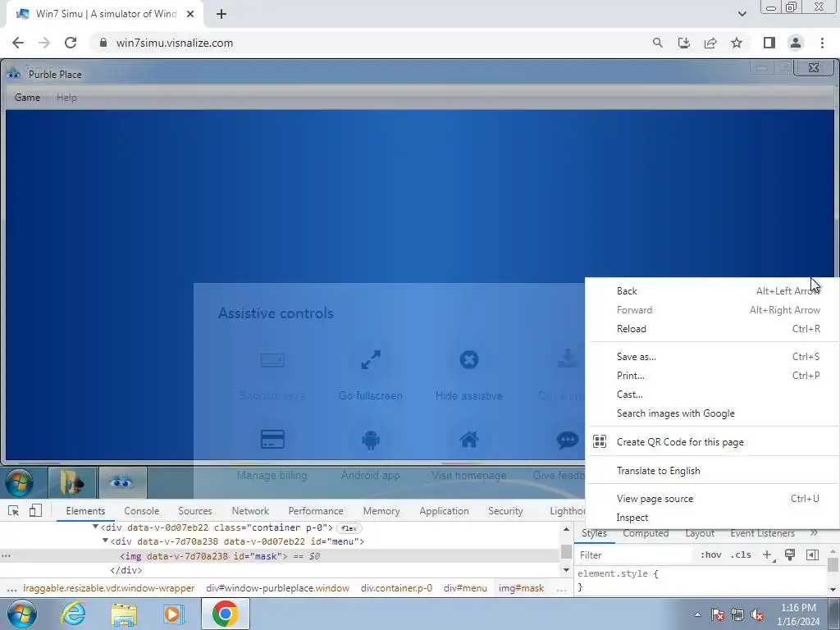
Task: Select Reload in the context menu
Action: [712, 329]
